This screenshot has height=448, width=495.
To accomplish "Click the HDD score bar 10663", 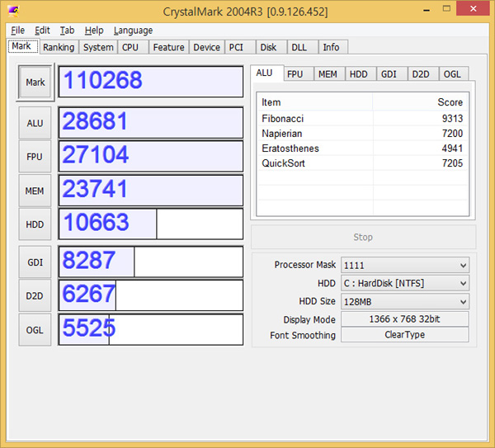I will 151,224.
